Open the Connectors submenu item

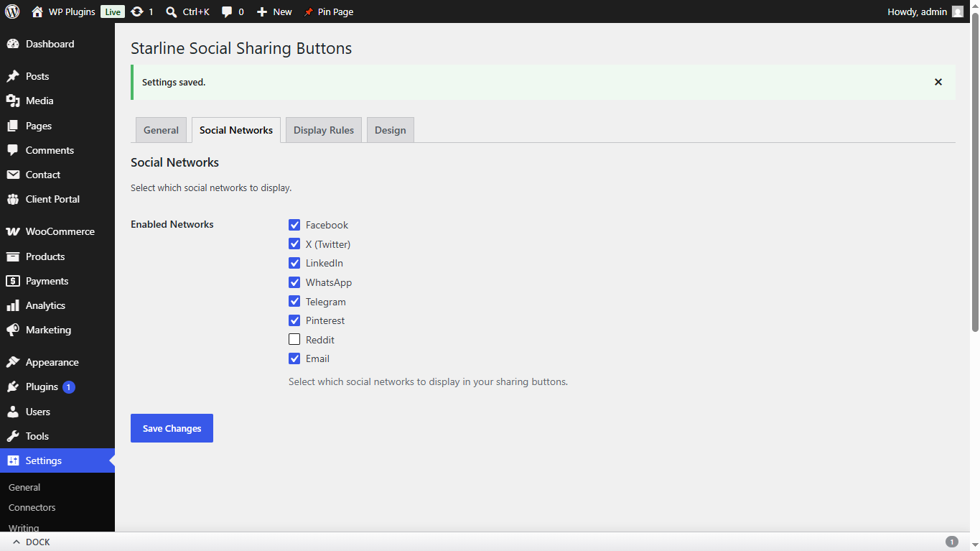click(x=32, y=507)
